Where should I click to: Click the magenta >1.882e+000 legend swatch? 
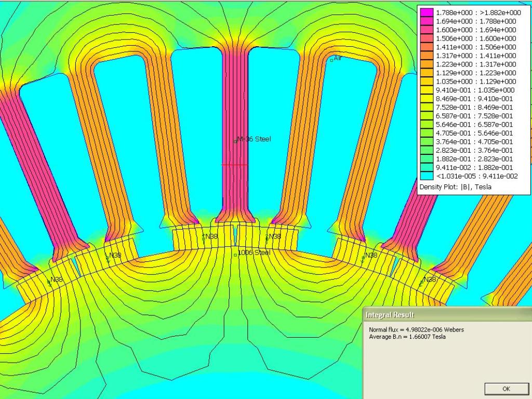[427, 12]
